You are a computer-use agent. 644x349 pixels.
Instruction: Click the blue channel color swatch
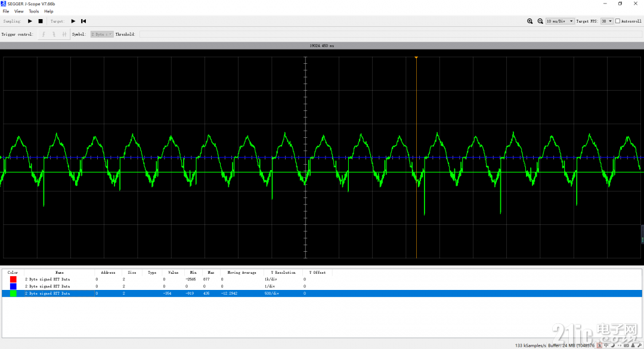[x=13, y=286]
